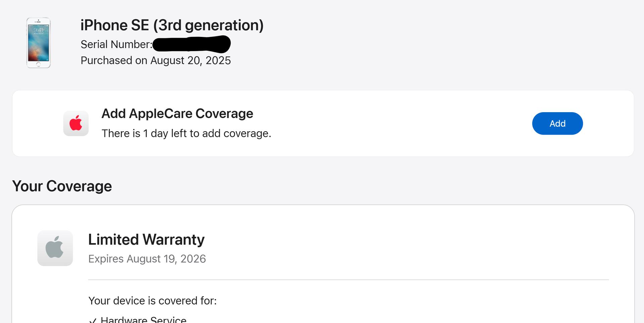Viewport: 644px width, 323px height.
Task: Click 'Your device is covered for:' text
Action: [152, 301]
